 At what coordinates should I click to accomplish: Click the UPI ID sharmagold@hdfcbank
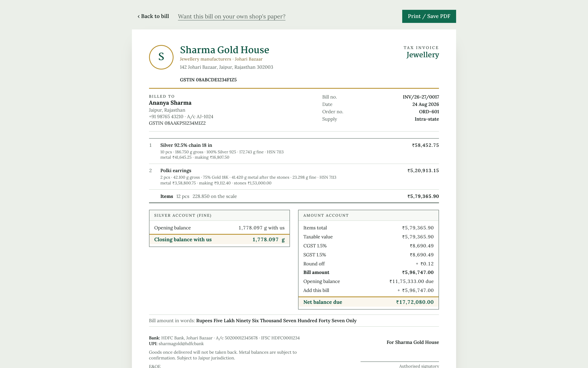coord(181,344)
